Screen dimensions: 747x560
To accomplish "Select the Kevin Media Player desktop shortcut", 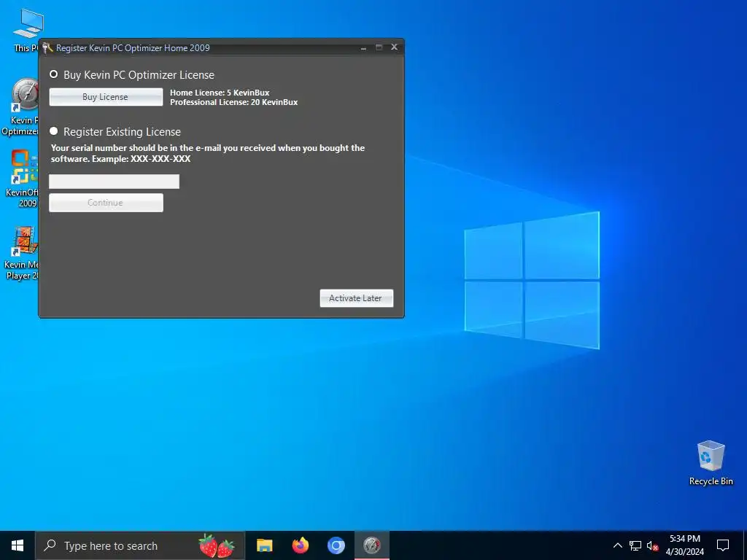I will [x=21, y=252].
